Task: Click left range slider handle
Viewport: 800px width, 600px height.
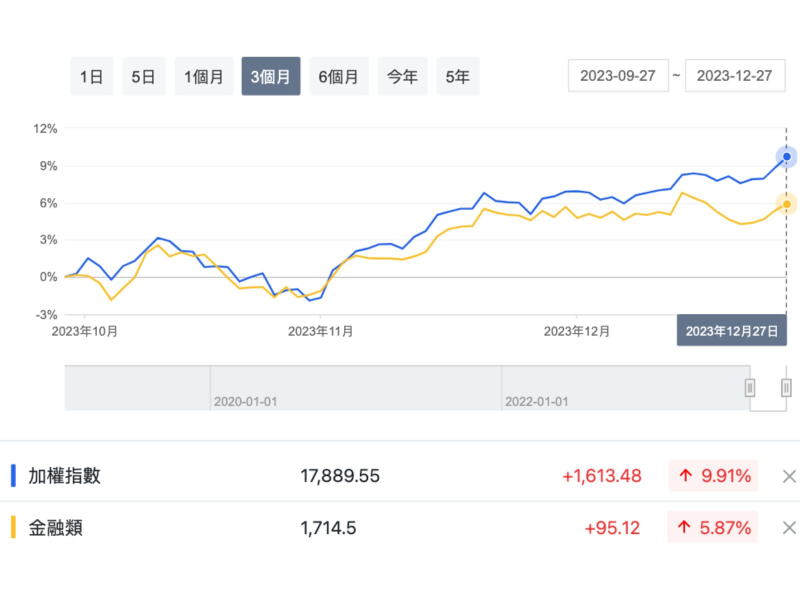Action: (749, 388)
